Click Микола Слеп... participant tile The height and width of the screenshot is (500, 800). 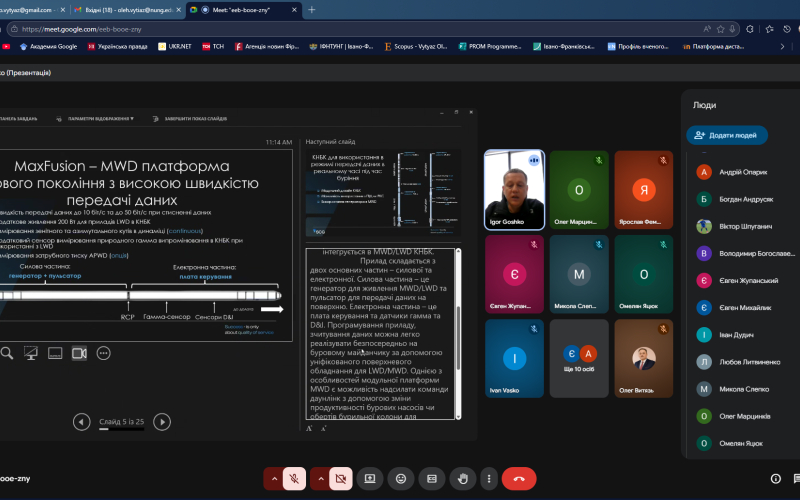[x=579, y=274]
